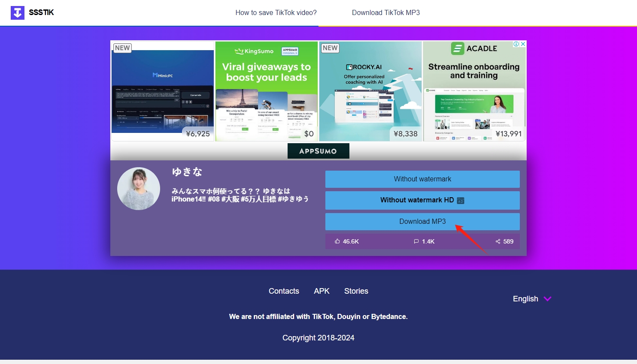Image resolution: width=637 pixels, height=364 pixels.
Task: Click the ¥13,991 price tag
Action: point(509,134)
